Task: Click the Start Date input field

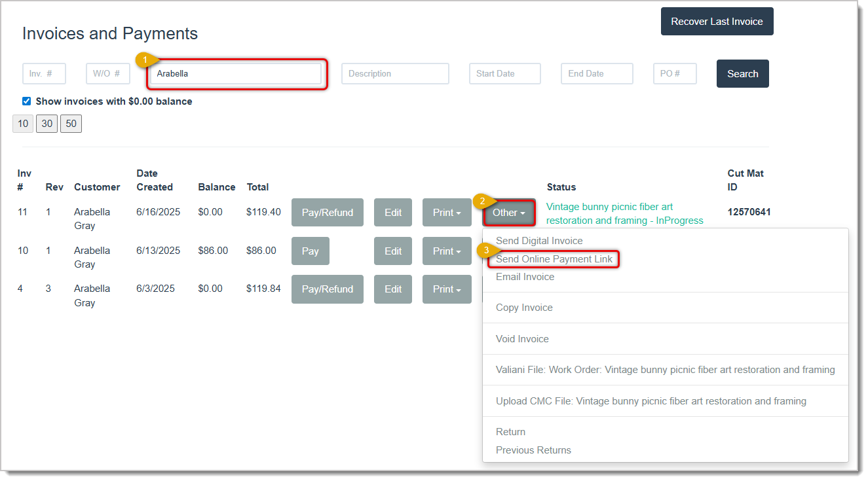Action: 504,73
